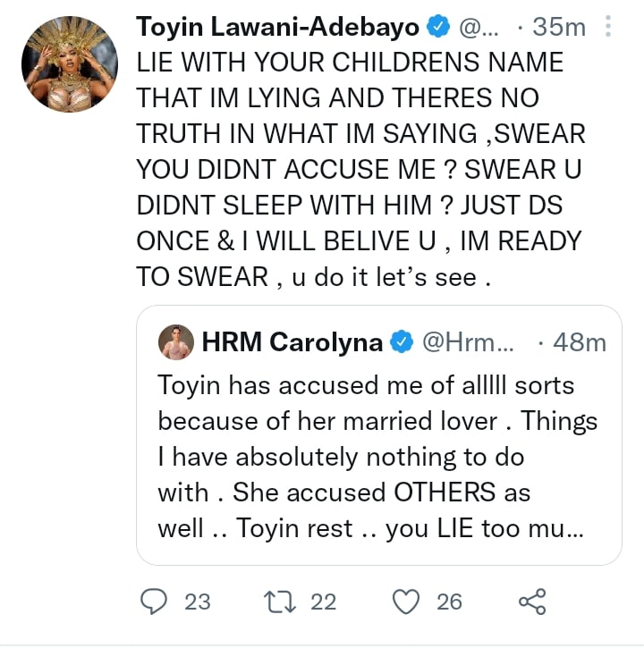Click the like count 26
This screenshot has height=648, width=644.
click(x=449, y=602)
